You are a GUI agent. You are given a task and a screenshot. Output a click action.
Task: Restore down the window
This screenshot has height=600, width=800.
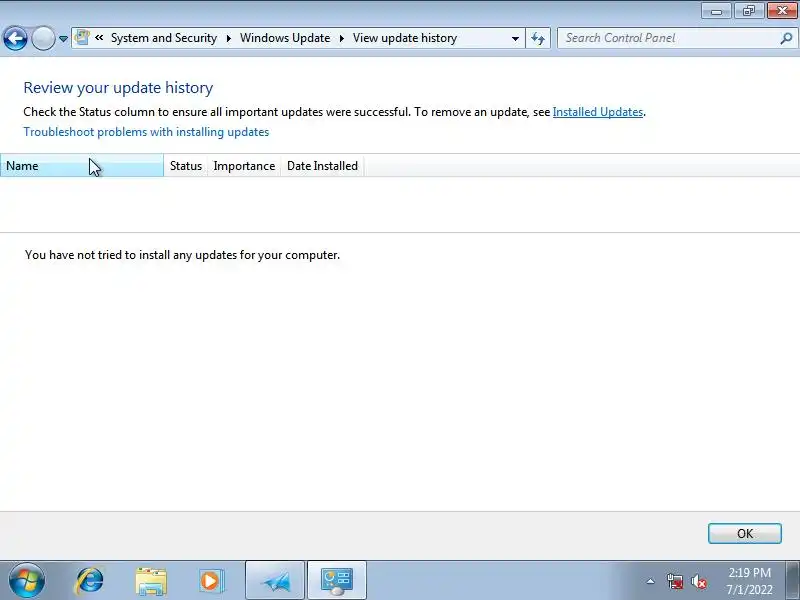click(749, 11)
